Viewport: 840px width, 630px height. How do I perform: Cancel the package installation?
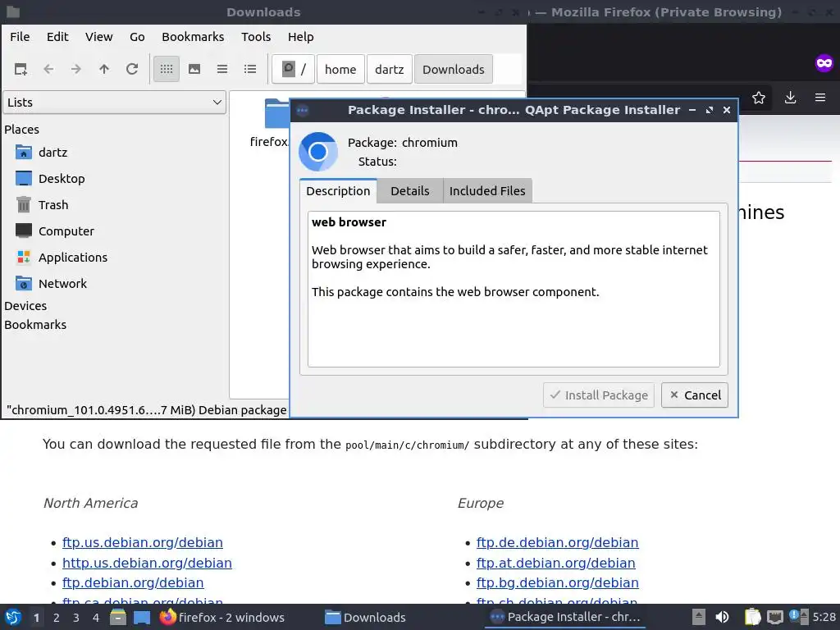(x=695, y=395)
